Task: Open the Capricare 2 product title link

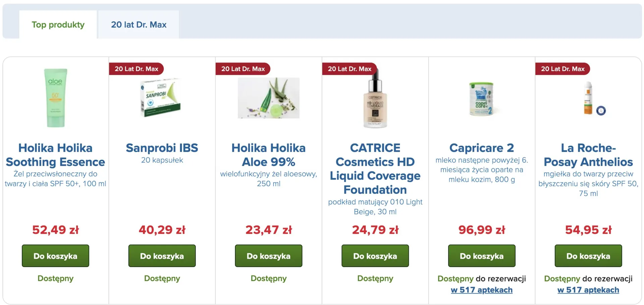Action: [481, 148]
